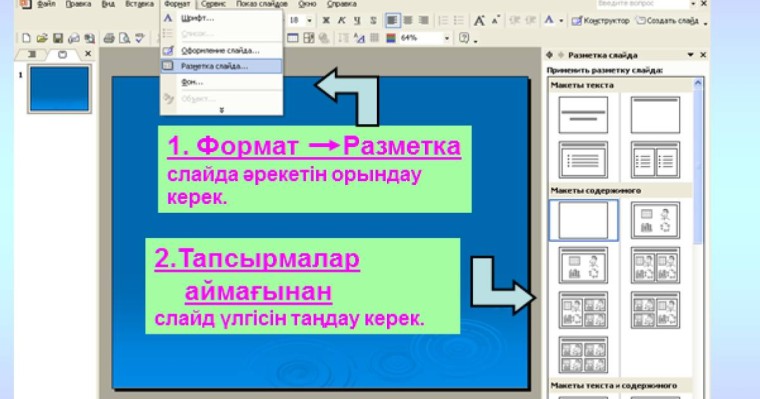This screenshot has width=760, height=399.
Task: Click the New presentation icon
Action: (26, 38)
